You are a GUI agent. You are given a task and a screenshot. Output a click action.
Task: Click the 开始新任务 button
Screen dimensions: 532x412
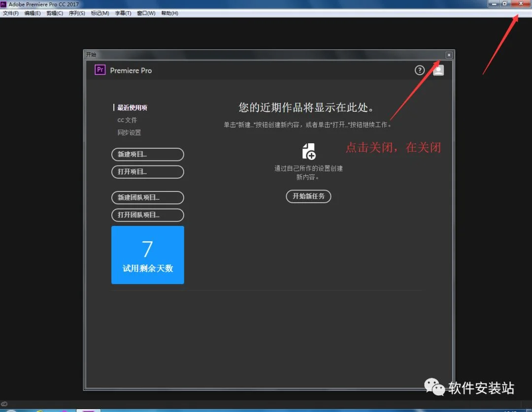[x=308, y=196]
